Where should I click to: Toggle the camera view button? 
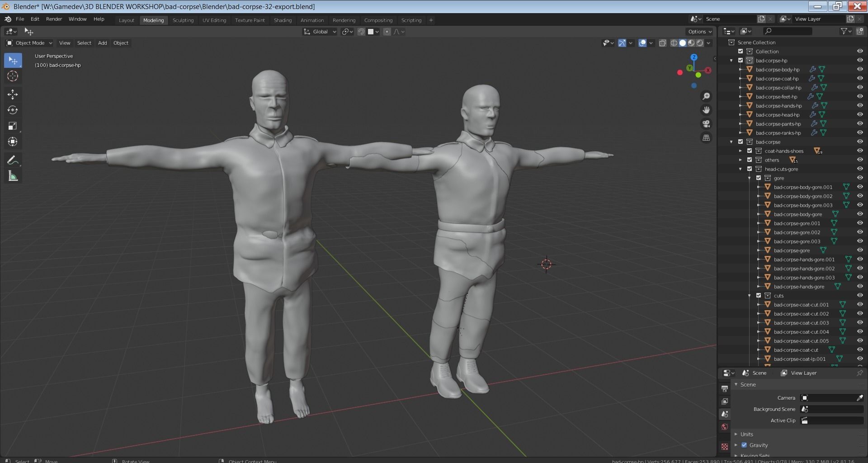pyautogui.click(x=706, y=124)
